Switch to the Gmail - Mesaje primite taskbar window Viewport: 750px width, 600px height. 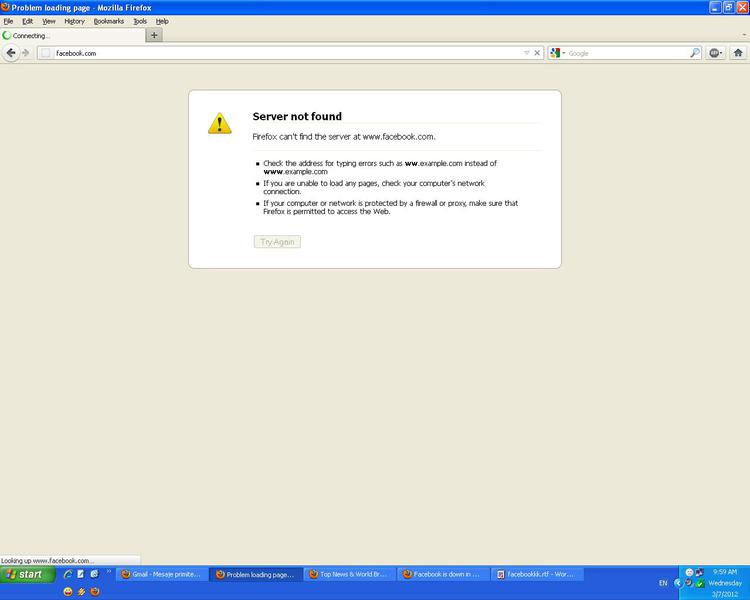[x=162, y=574]
